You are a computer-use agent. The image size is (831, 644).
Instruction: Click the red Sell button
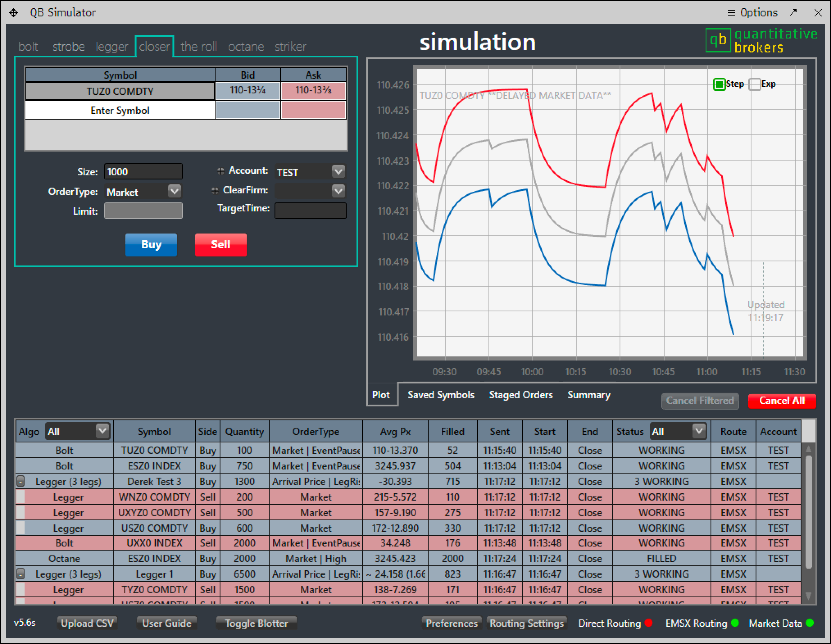coord(220,245)
